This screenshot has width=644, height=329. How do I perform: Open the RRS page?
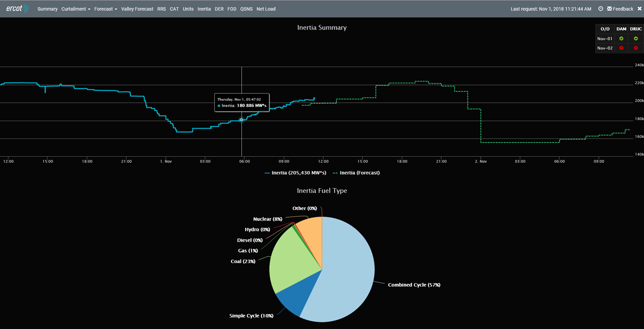pyautogui.click(x=161, y=9)
